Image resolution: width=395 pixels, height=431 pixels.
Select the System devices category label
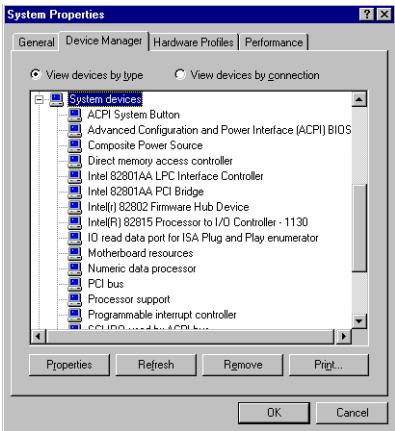pos(105,99)
